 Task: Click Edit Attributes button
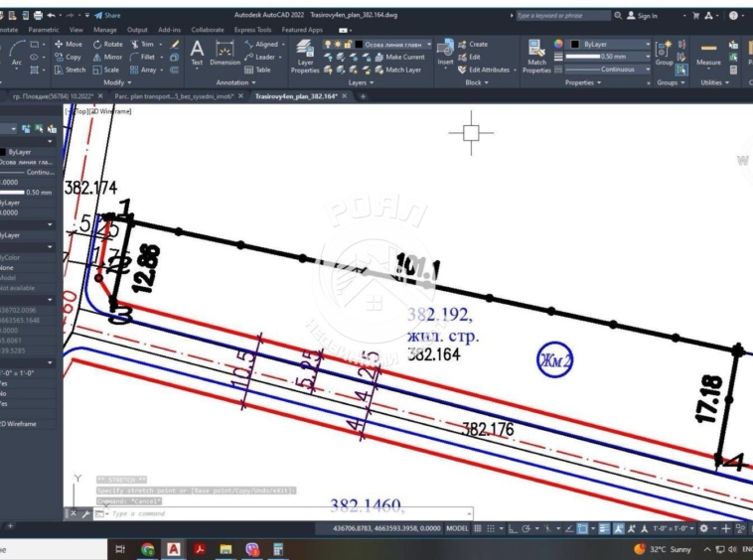pyautogui.click(x=484, y=70)
